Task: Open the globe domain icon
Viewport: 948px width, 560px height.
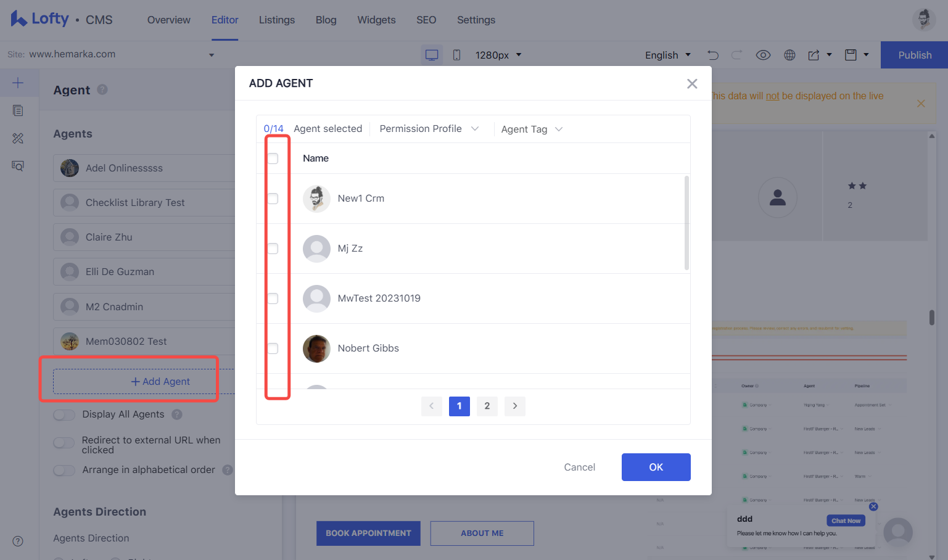Action: click(789, 55)
